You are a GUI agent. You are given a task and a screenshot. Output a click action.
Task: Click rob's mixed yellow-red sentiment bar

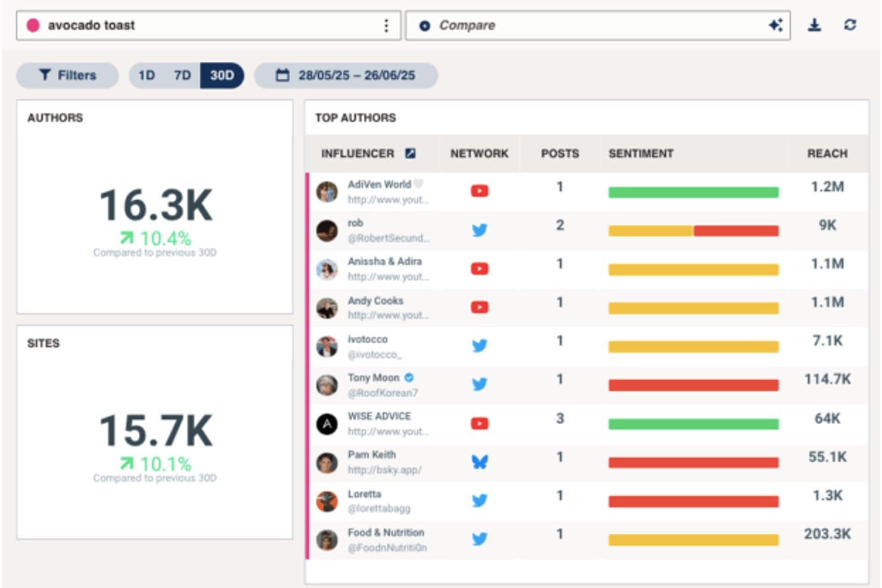(x=693, y=231)
